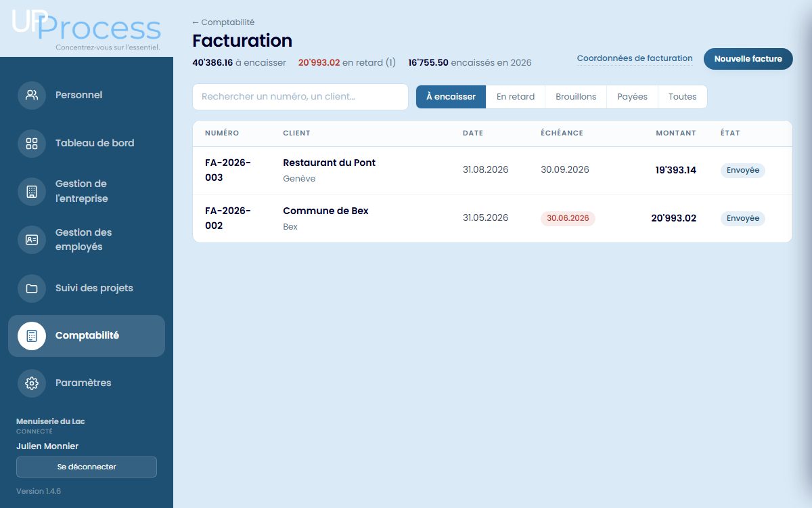Click the Facturation page title
This screenshot has height=508, width=812.
click(x=242, y=41)
